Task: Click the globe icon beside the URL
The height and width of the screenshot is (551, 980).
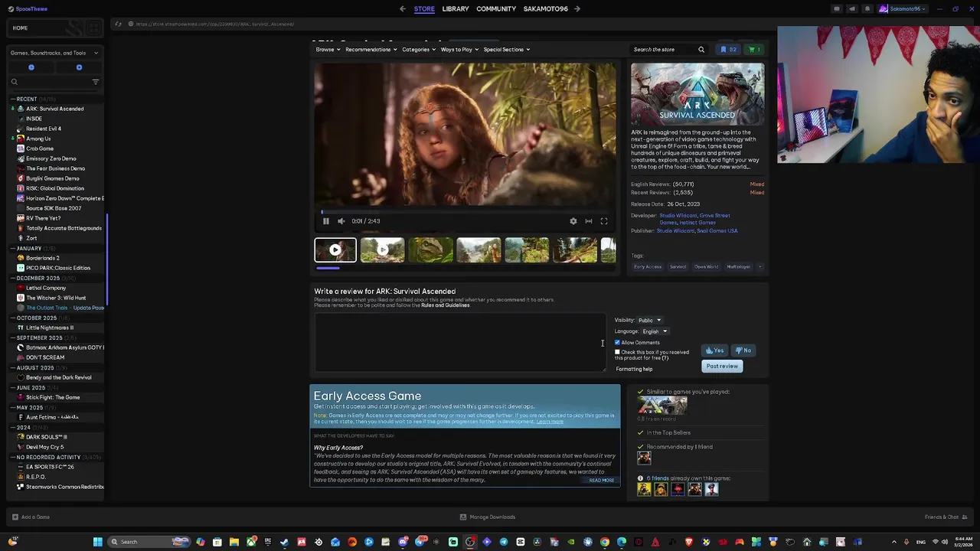Action: click(x=131, y=24)
